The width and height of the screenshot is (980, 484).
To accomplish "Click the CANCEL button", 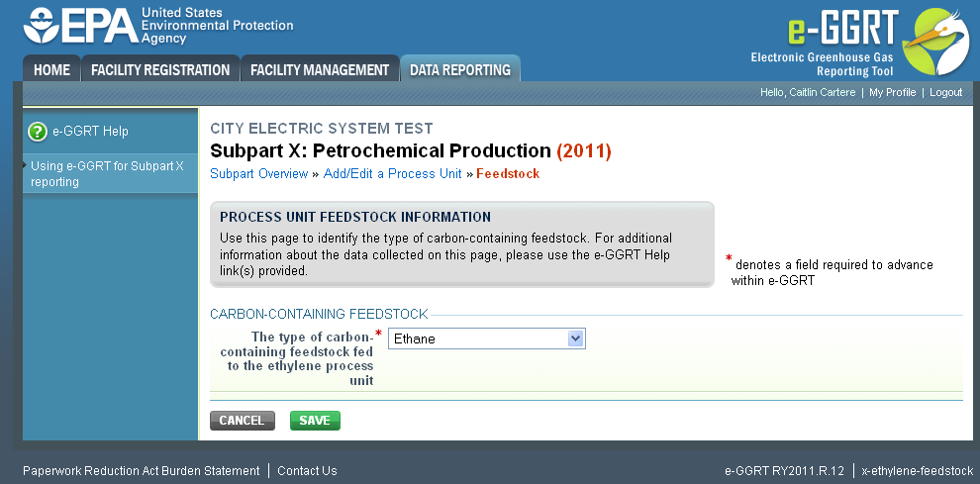I will click(x=242, y=421).
